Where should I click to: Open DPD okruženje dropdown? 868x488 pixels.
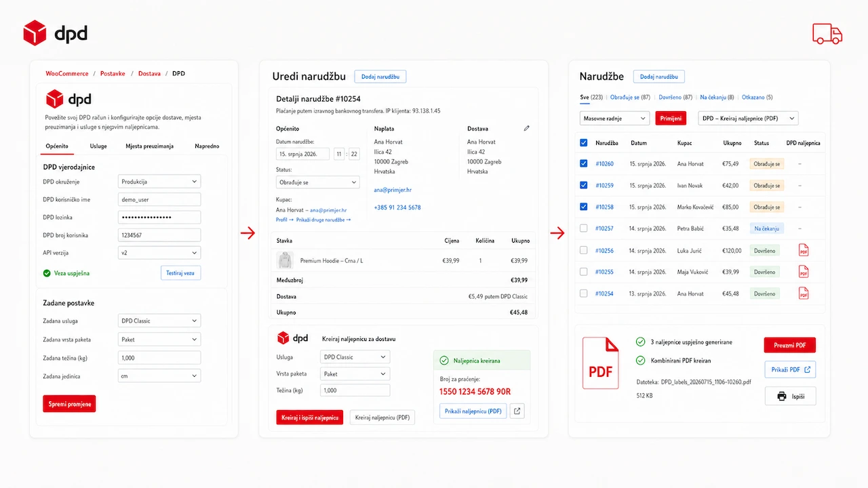click(159, 182)
